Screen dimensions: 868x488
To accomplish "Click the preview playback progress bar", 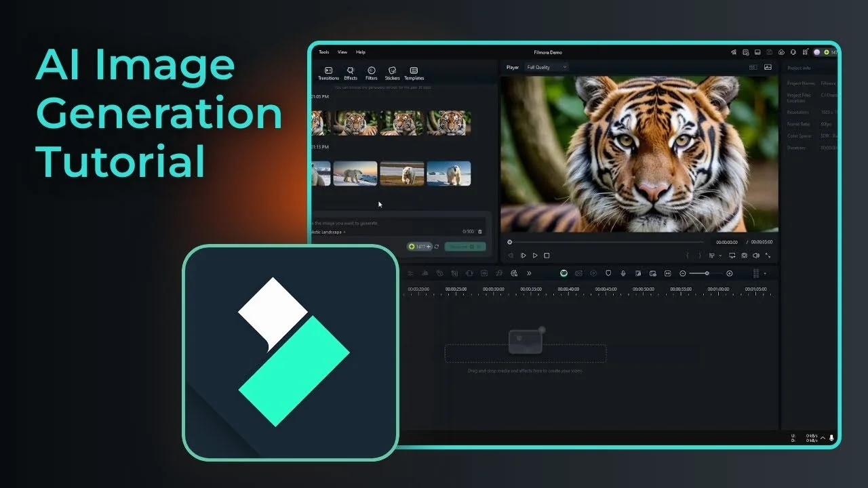I will click(606, 242).
